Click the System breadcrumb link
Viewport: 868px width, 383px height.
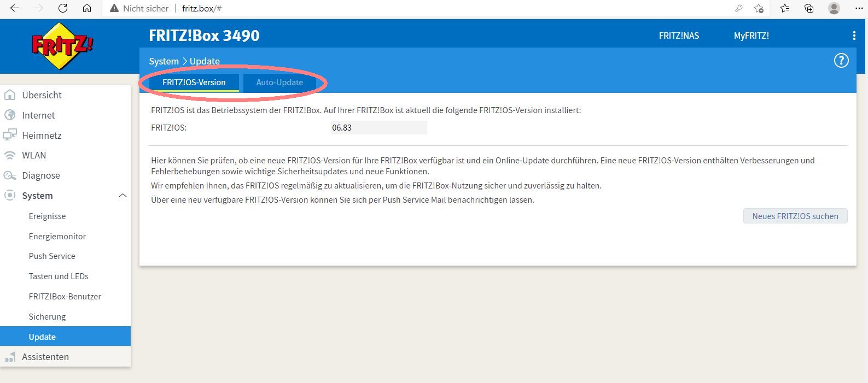pos(164,61)
